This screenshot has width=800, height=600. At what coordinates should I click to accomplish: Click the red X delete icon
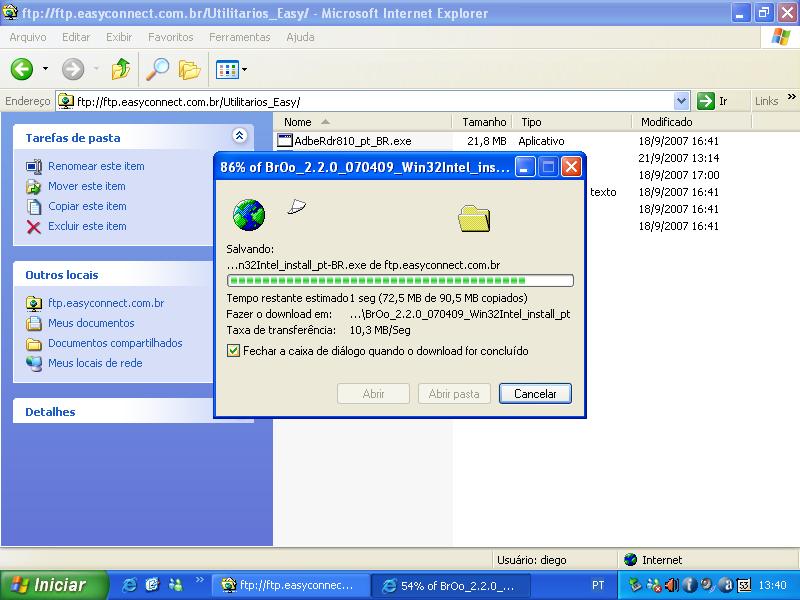pyautogui.click(x=34, y=227)
